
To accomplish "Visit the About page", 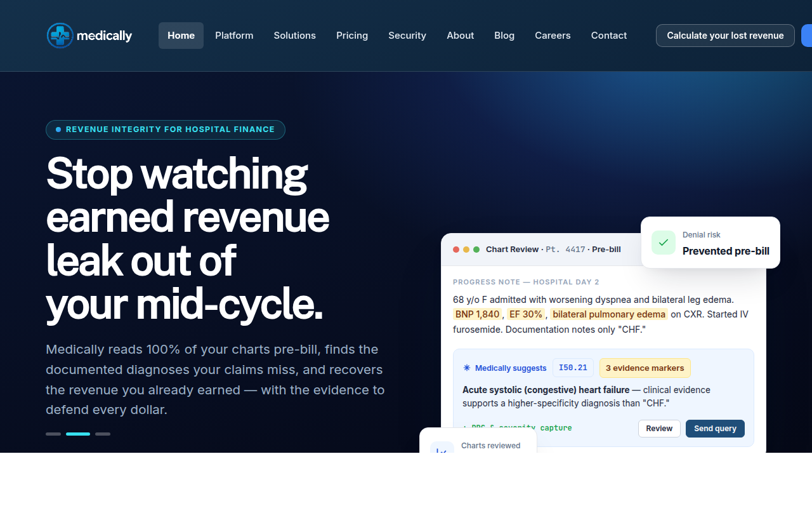I will [461, 36].
